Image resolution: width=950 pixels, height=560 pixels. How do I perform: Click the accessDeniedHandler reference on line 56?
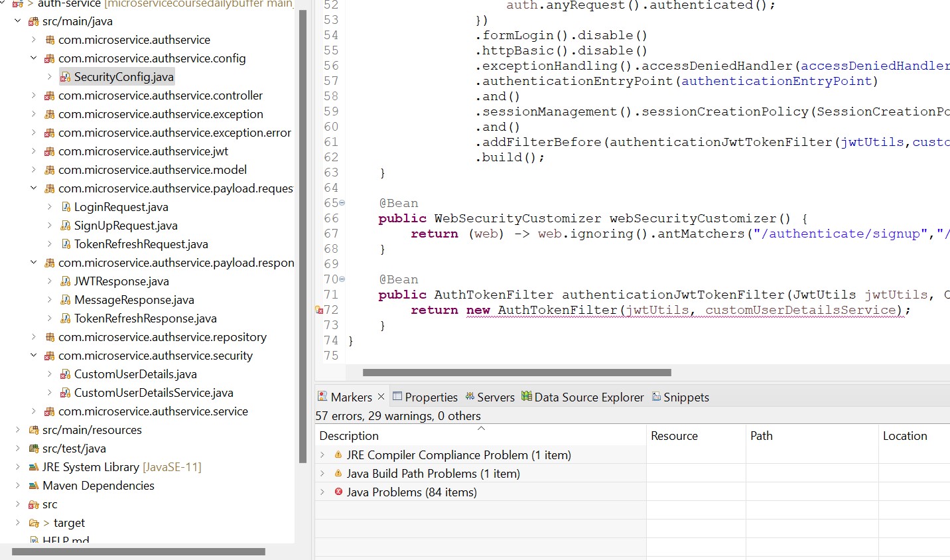coord(875,66)
